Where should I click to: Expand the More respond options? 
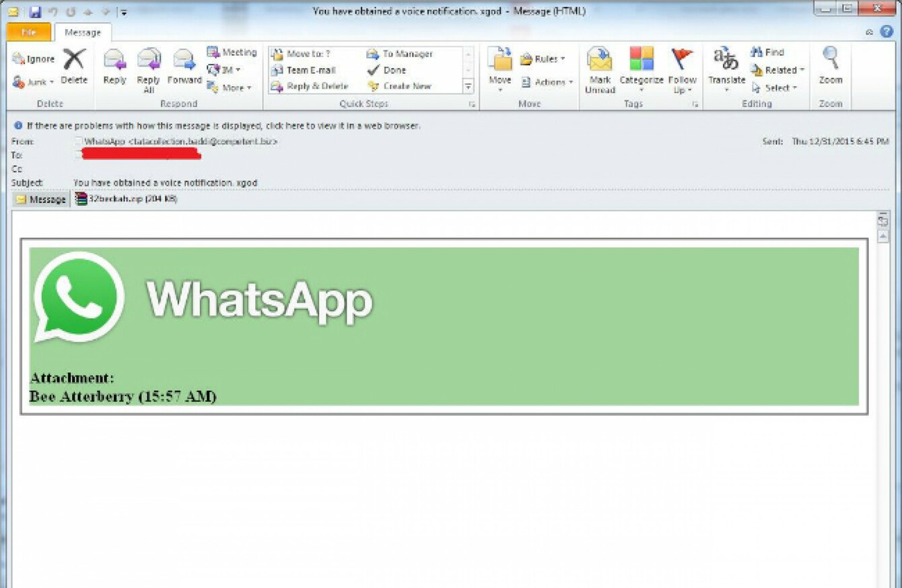(230, 87)
